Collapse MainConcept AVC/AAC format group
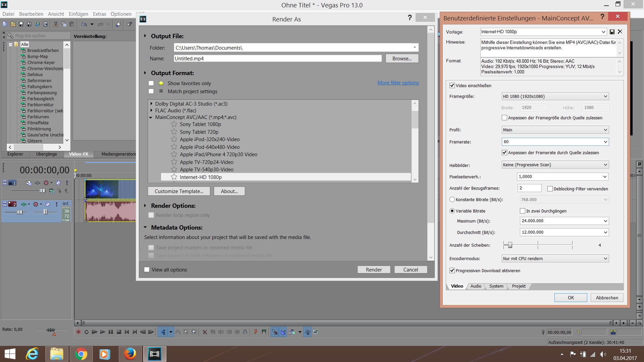 (x=151, y=117)
